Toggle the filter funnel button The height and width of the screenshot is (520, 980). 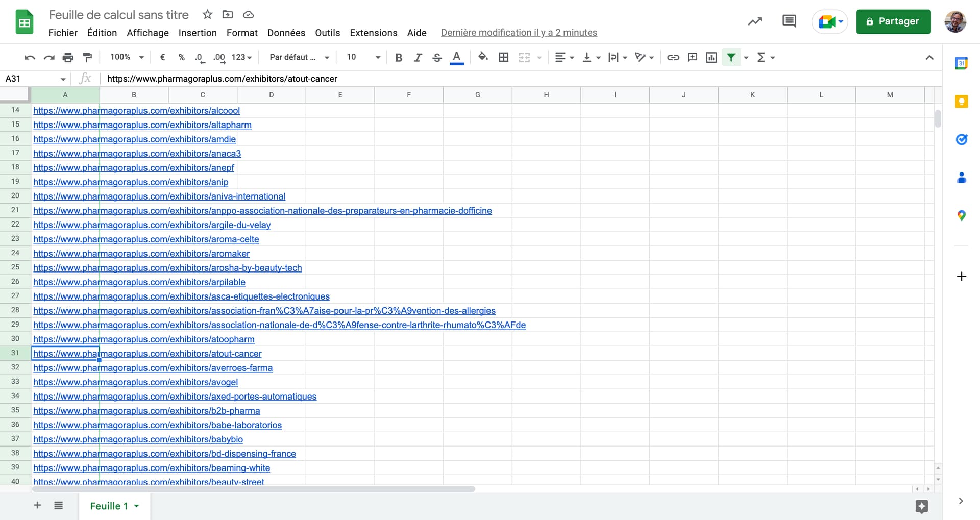[731, 58]
